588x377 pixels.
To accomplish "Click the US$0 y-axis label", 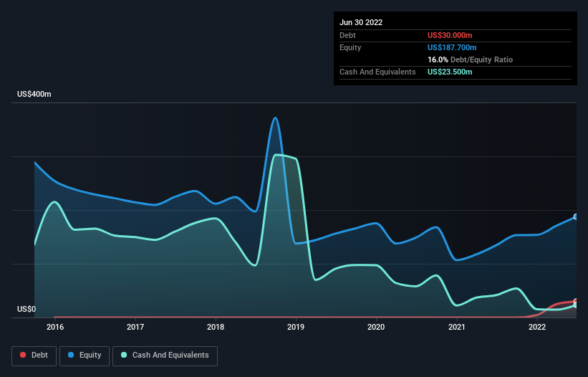I will [26, 309].
